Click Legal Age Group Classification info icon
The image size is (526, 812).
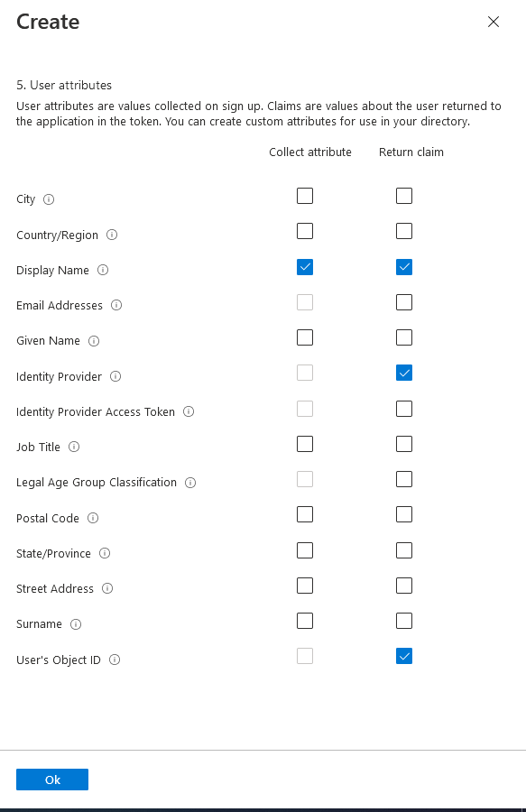[x=190, y=483]
